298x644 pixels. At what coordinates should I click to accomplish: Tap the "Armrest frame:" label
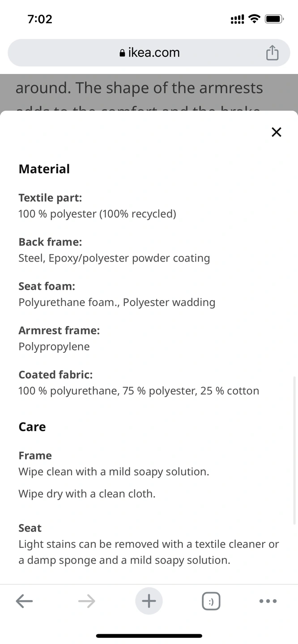(59, 330)
